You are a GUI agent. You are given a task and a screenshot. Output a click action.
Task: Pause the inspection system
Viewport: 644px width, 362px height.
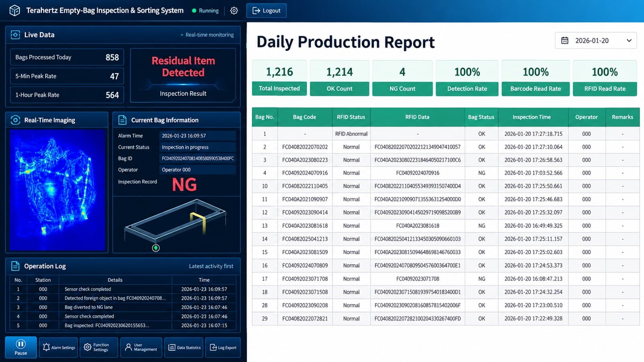[x=21, y=347]
